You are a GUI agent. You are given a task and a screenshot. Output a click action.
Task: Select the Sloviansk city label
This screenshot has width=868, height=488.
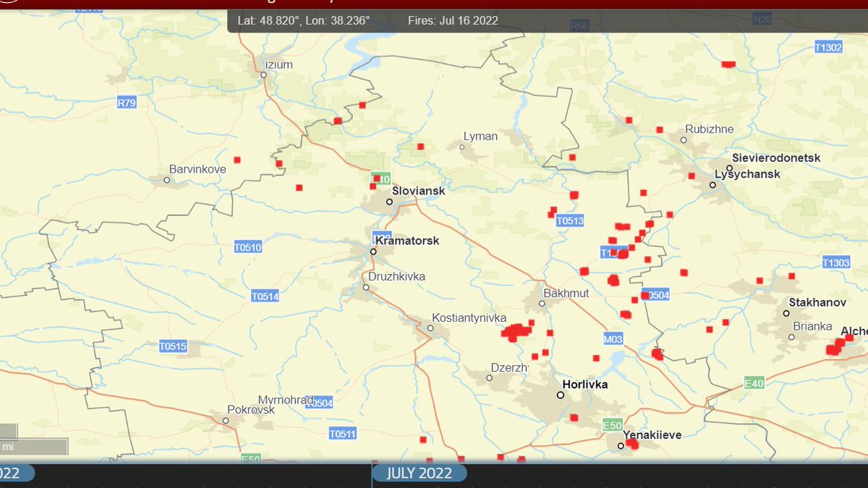click(x=418, y=191)
